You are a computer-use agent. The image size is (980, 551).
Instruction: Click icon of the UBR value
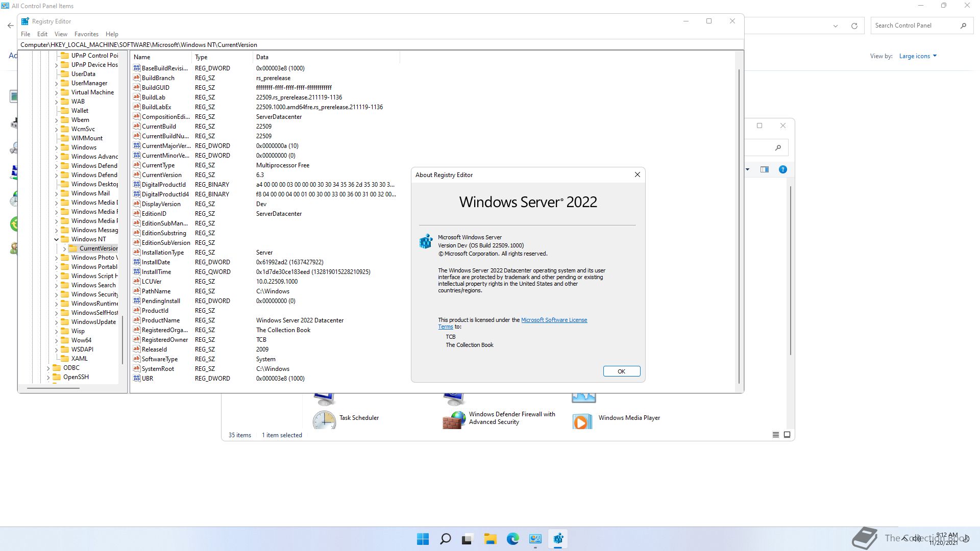137,378
